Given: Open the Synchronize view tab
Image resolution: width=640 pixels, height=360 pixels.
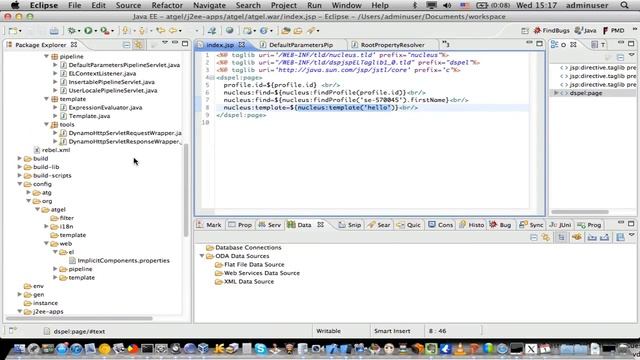Looking at the screenshot, I should coord(531,225).
